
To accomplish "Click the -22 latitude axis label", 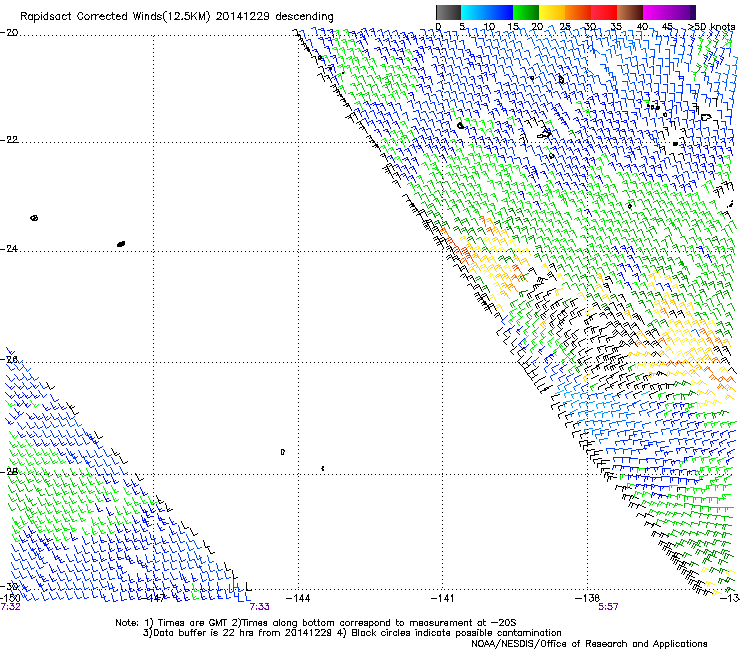I will tap(9, 140).
